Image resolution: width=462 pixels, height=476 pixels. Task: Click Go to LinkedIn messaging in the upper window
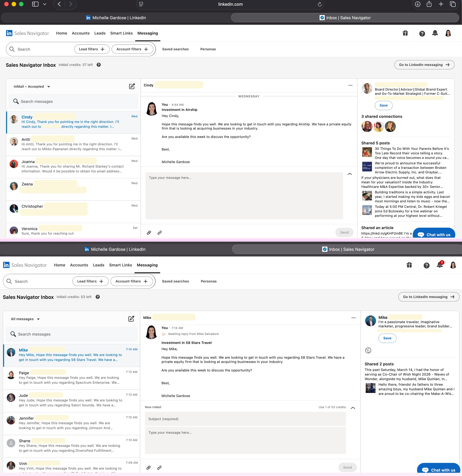tap(424, 65)
